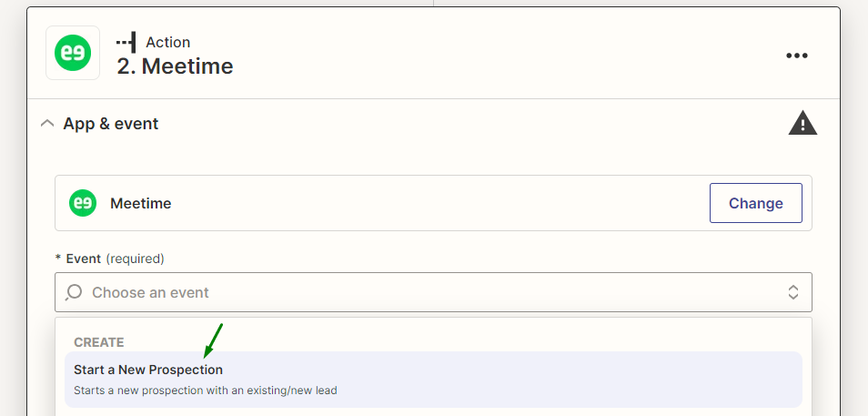
Task: Collapse the App & event section chevron
Action: tap(47, 124)
